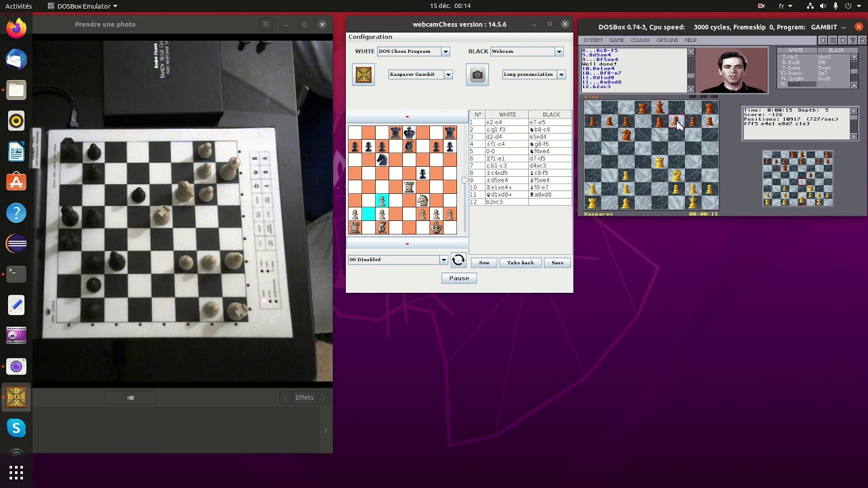Viewport: 868px width, 488px height.
Task: Click the DOSBox icon in the dock
Action: point(16,397)
